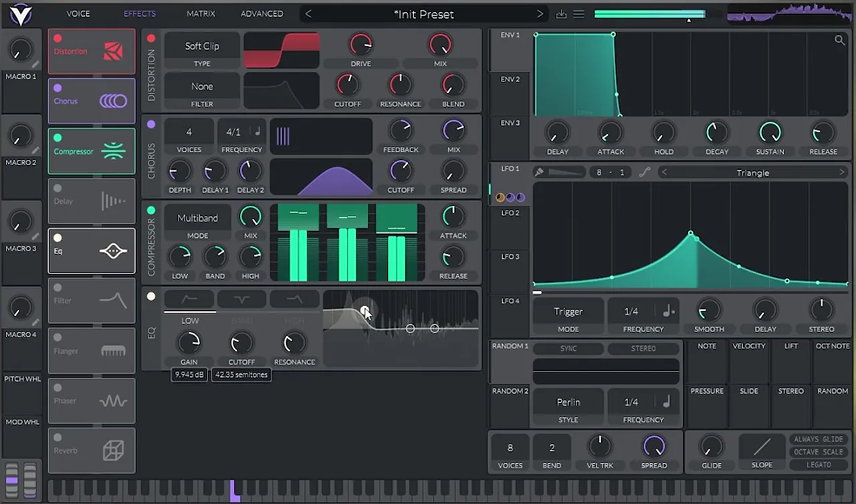Select the next LFO shape arrow
The height and width of the screenshot is (504, 856).
click(x=842, y=172)
